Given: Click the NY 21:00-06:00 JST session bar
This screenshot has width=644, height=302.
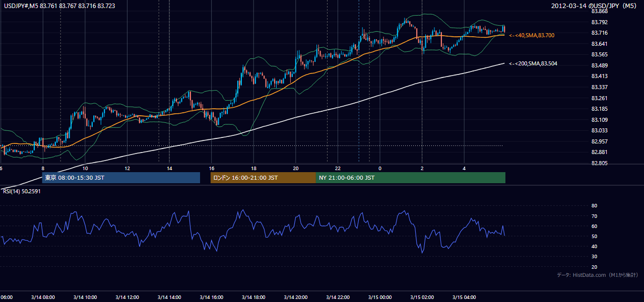Looking at the screenshot, I should [411, 178].
